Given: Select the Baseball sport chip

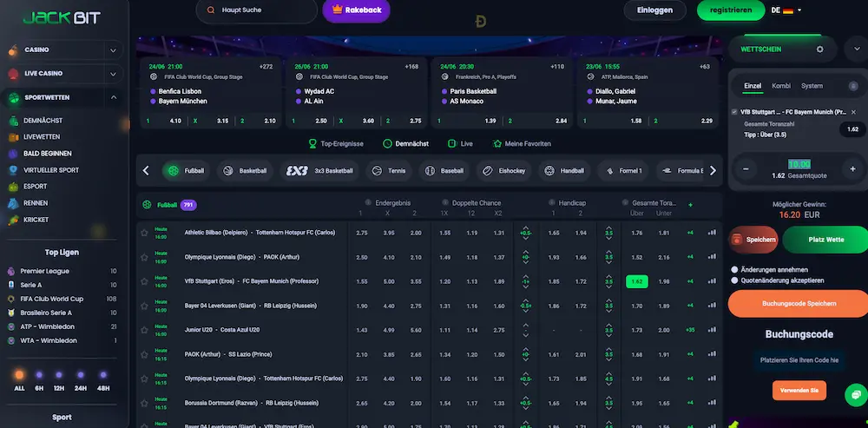Looking at the screenshot, I should click(x=444, y=170).
